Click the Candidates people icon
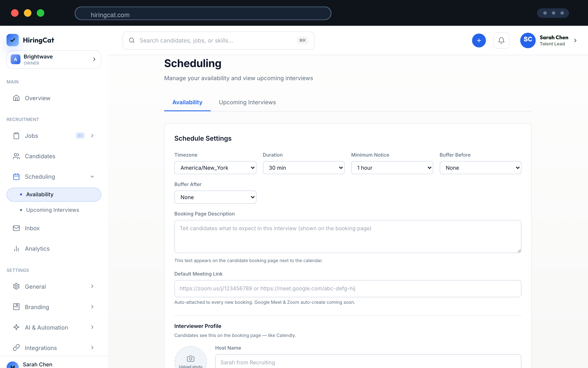 click(x=16, y=156)
